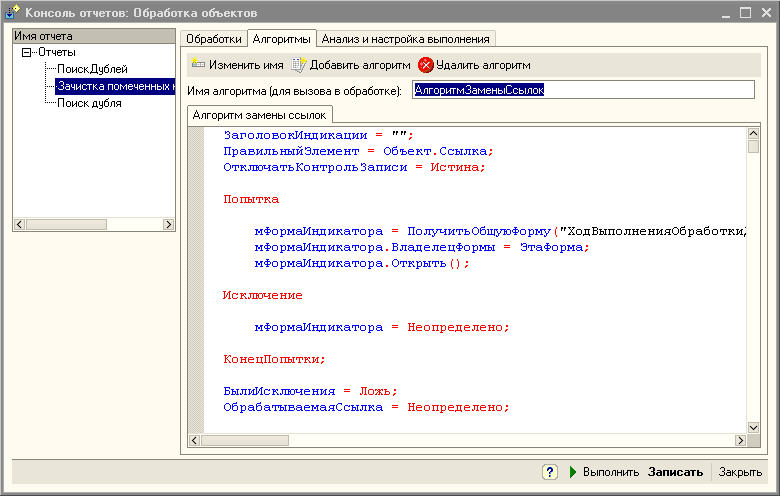Viewport: 780px width, 496px height.
Task: Select ПоискДублей in the report tree
Action: pos(92,69)
